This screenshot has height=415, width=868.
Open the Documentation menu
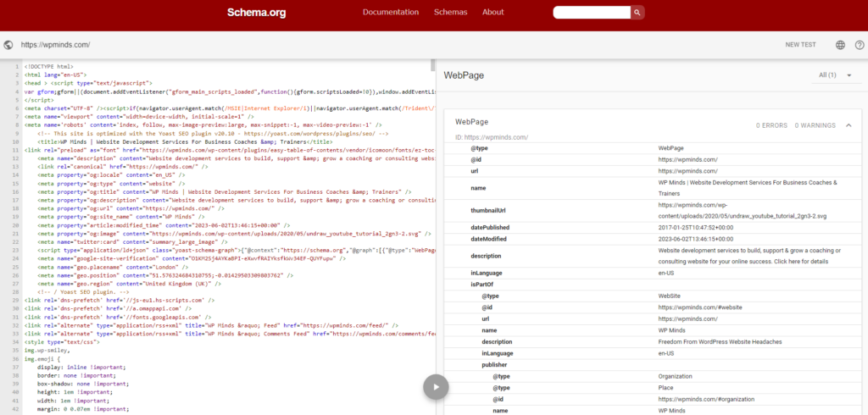coord(391,12)
